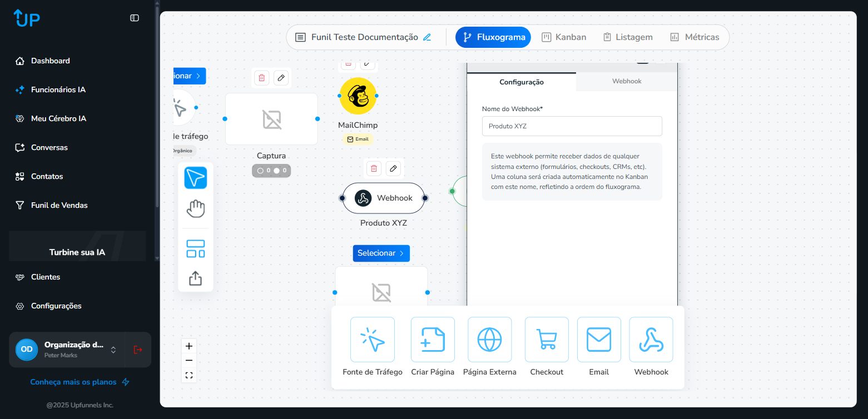Toggle the sidebar collapse control

pos(134,18)
